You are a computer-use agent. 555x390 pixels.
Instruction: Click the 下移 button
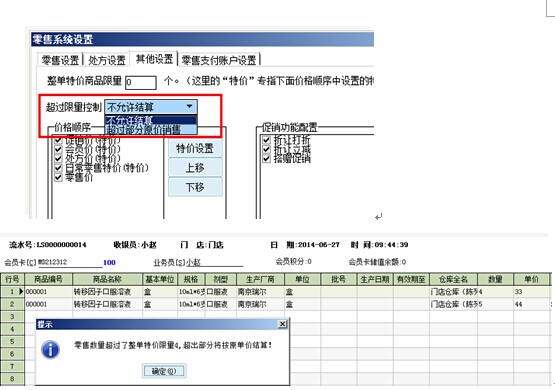pos(195,187)
